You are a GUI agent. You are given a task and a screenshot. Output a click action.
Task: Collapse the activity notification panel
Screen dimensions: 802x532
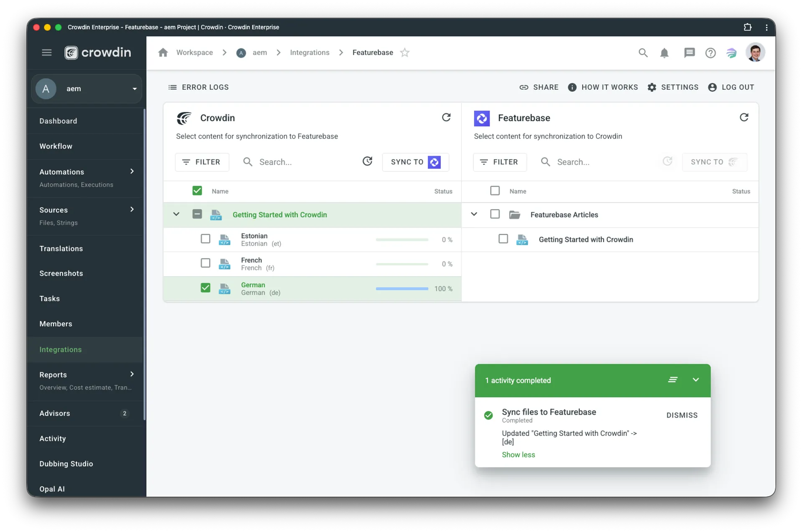pyautogui.click(x=696, y=380)
